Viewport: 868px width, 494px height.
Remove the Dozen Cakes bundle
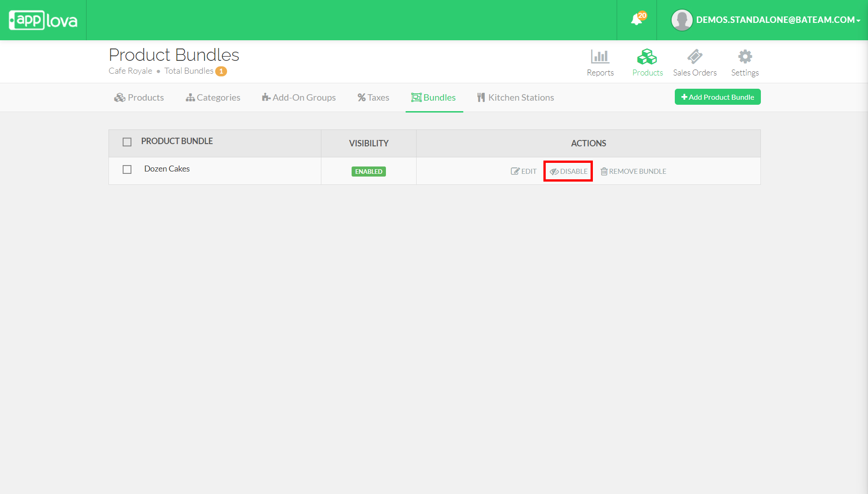pos(633,171)
